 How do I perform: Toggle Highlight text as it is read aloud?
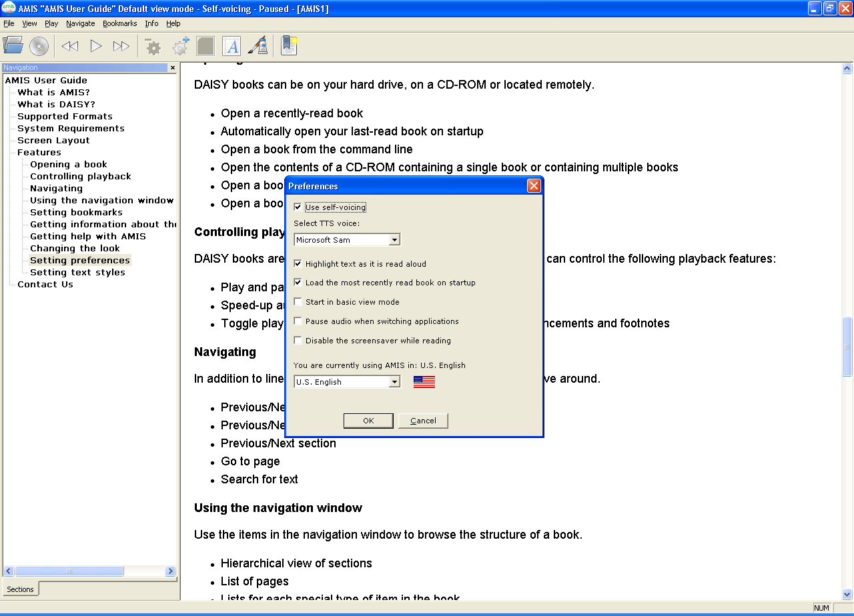[298, 264]
